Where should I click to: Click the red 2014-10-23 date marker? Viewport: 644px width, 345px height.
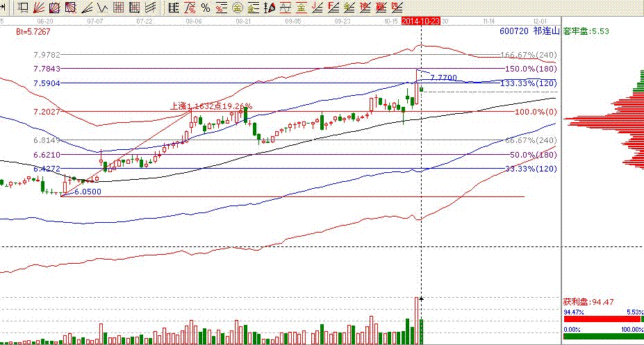click(420, 22)
